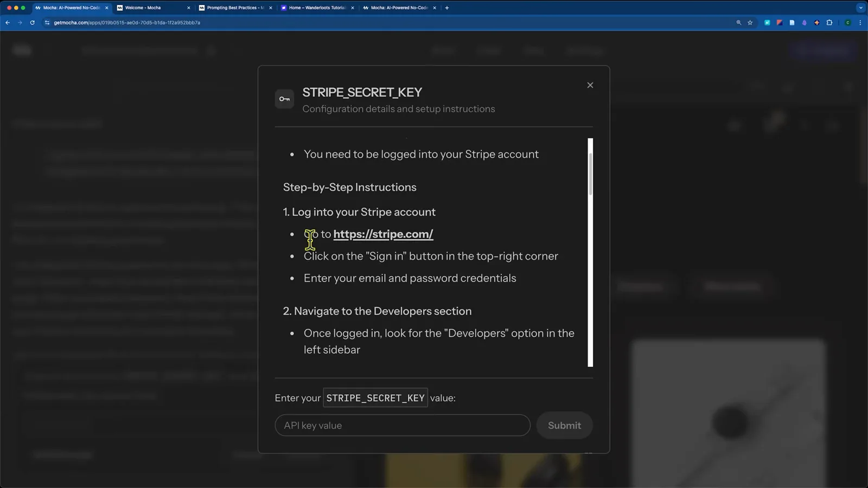Viewport: 868px width, 488px height.
Task: Open the red and blue diagonal extension icon
Action: point(780,23)
